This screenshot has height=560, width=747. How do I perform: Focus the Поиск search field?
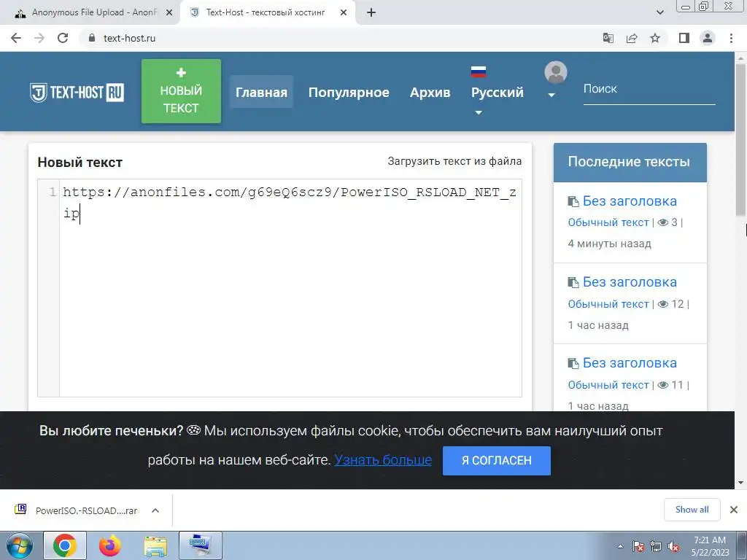tap(649, 89)
